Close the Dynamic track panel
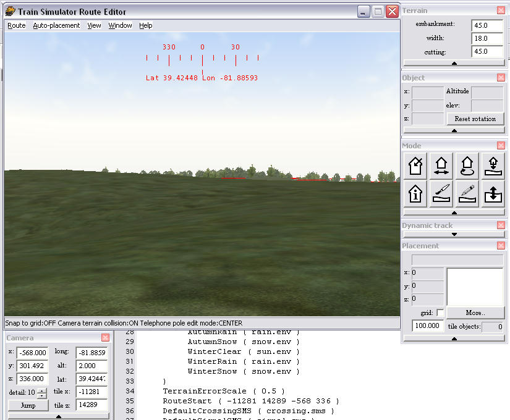510x420 pixels. pos(501,225)
